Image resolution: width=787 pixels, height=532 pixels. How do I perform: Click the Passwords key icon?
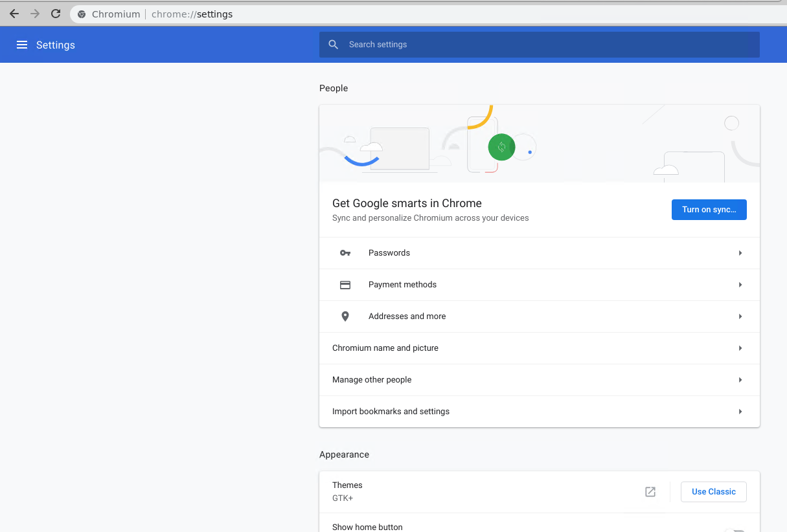(x=345, y=253)
